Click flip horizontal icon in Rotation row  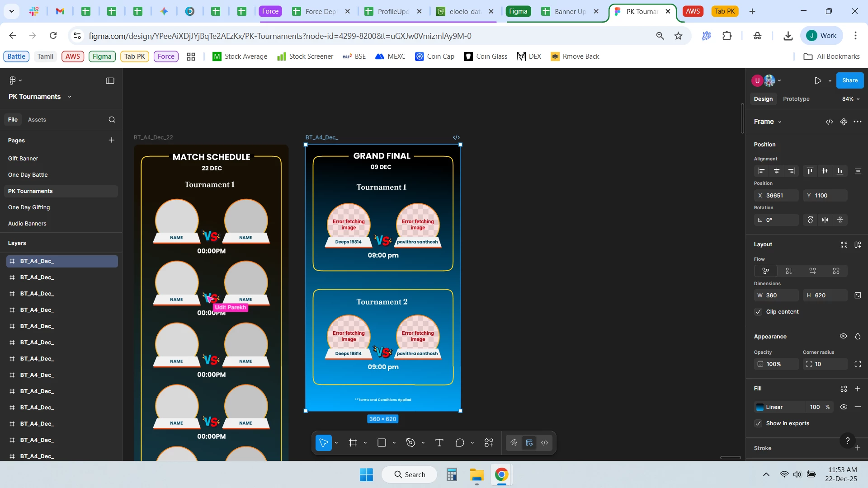click(825, 220)
